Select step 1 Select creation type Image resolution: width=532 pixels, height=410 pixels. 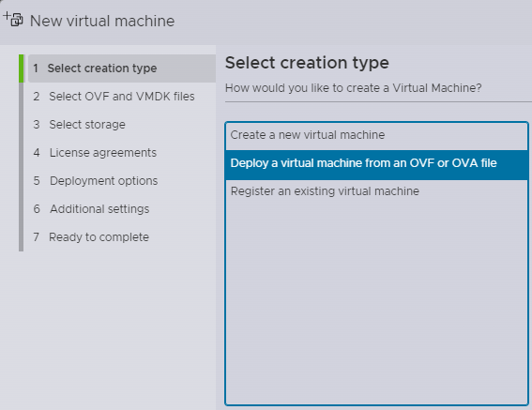pos(122,68)
